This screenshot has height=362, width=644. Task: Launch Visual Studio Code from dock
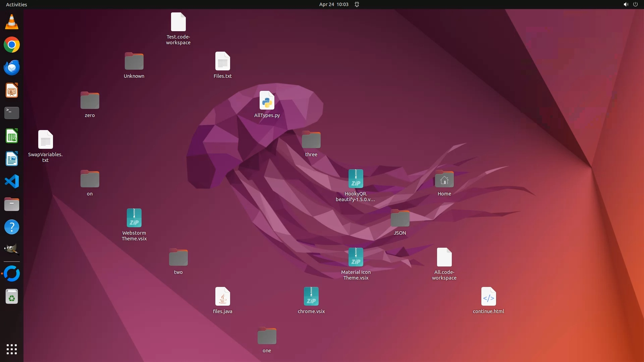12,182
